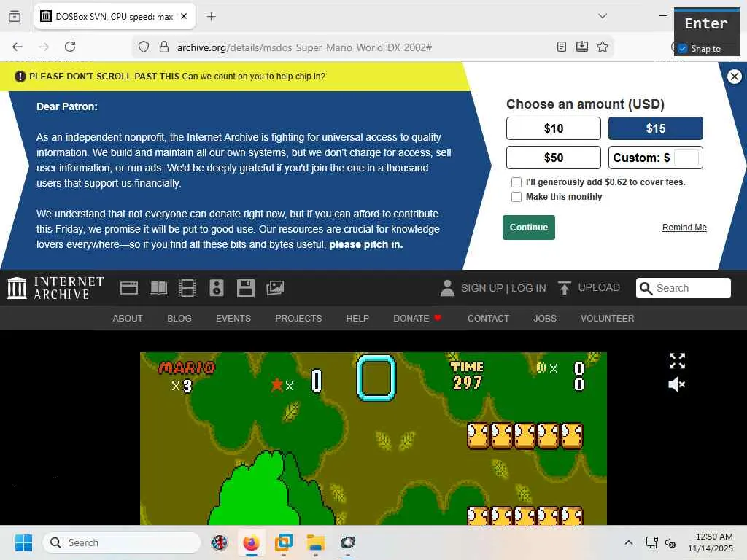Click inside the Mario game canvas

(x=373, y=438)
